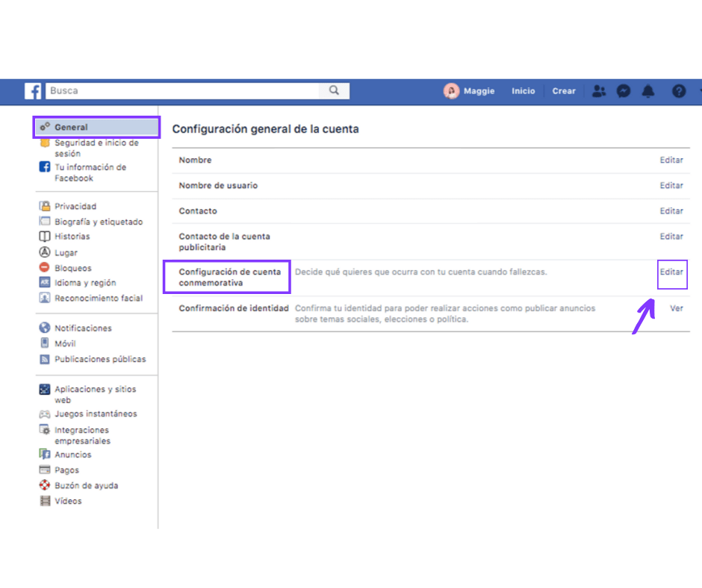The height and width of the screenshot is (588, 702).
Task: Click the search magnifier button
Action: pos(334,90)
